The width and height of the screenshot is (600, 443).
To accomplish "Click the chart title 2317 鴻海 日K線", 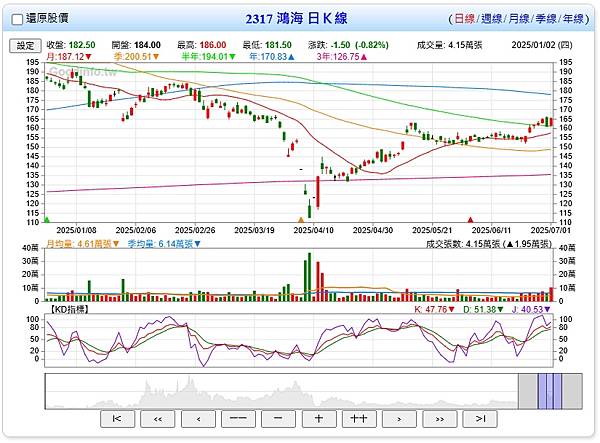I will (296, 18).
